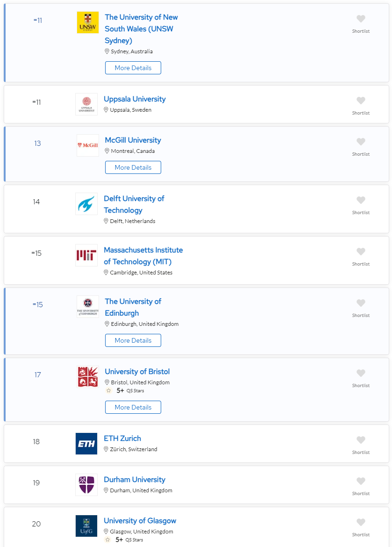This screenshot has width=392, height=547.
Task: Click the University of Bristol crest logo
Action: 88,377
